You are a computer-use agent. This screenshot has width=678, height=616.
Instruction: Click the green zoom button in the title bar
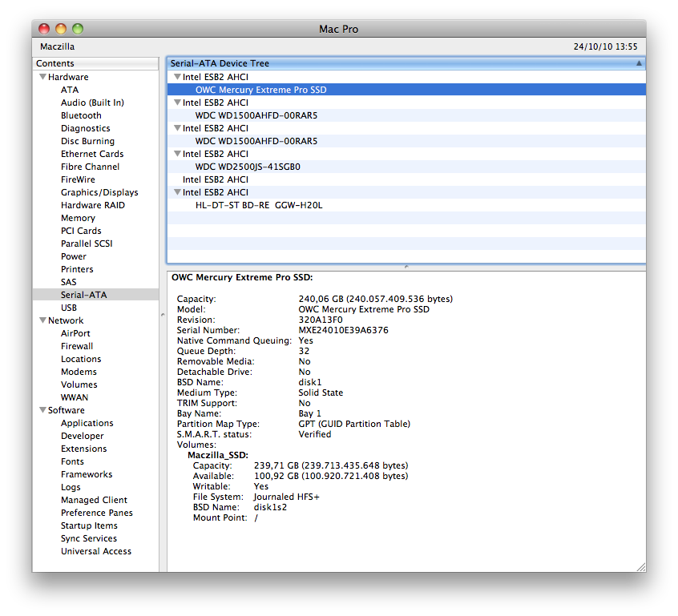(77, 28)
